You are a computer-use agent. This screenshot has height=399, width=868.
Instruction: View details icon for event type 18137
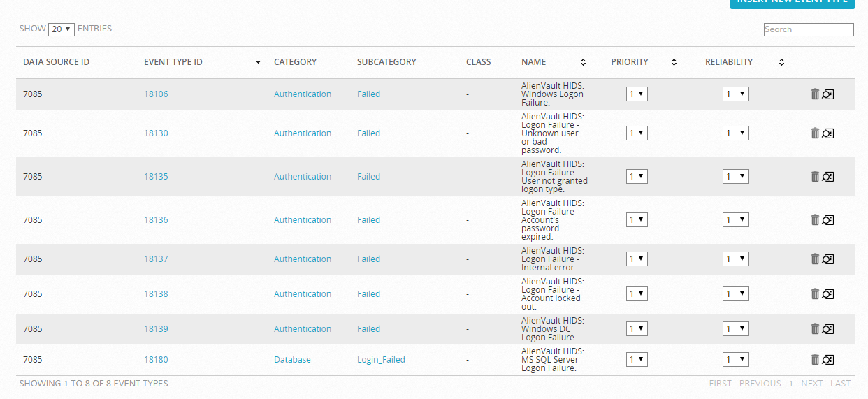828,259
